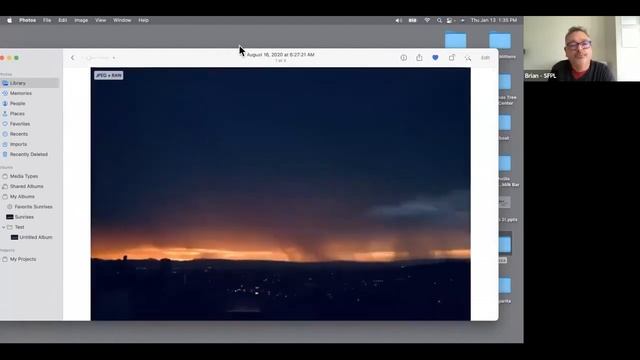
Task: Open the Photos app menu
Action: pos(27,20)
